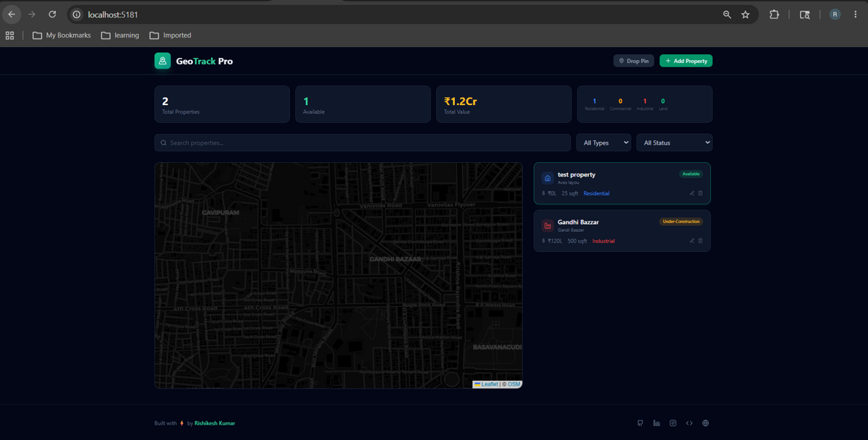Open the Imported bookmarks folder
This screenshot has height=440, width=868.
pyautogui.click(x=170, y=35)
